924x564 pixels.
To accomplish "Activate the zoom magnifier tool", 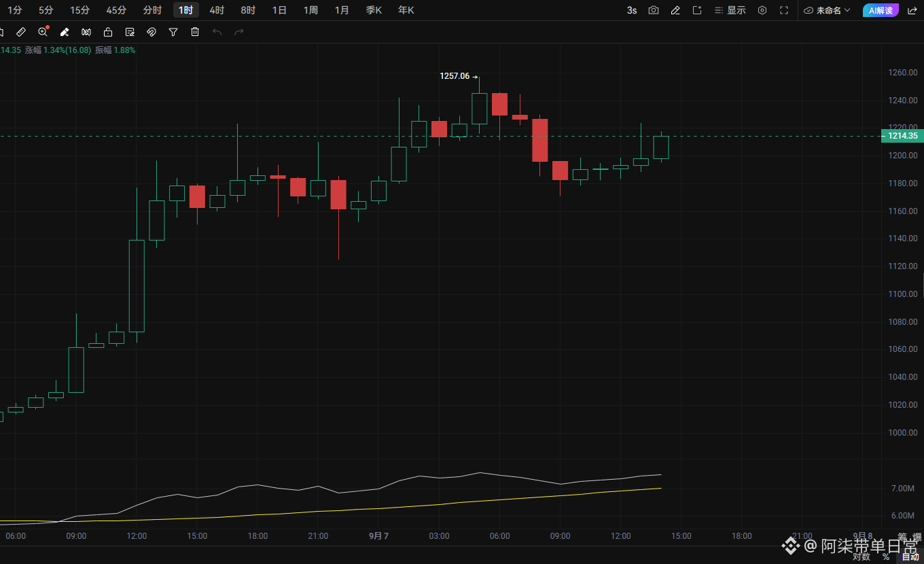I will pyautogui.click(x=43, y=32).
